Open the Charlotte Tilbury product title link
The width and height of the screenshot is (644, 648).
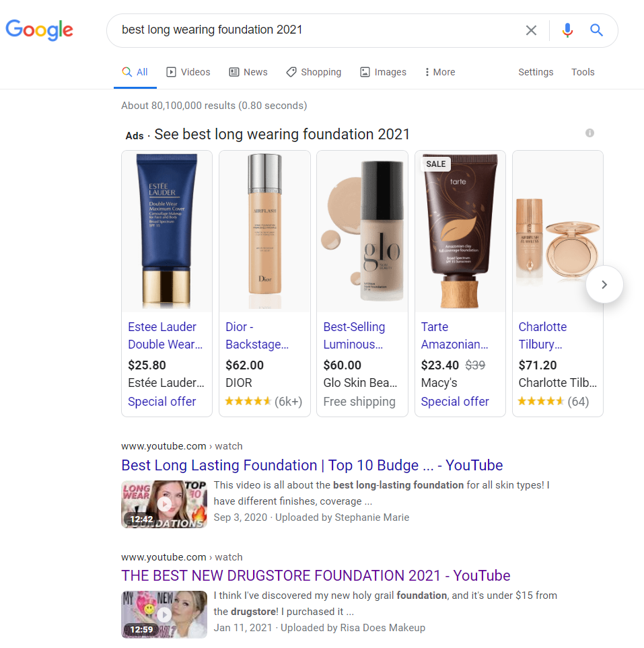click(543, 336)
